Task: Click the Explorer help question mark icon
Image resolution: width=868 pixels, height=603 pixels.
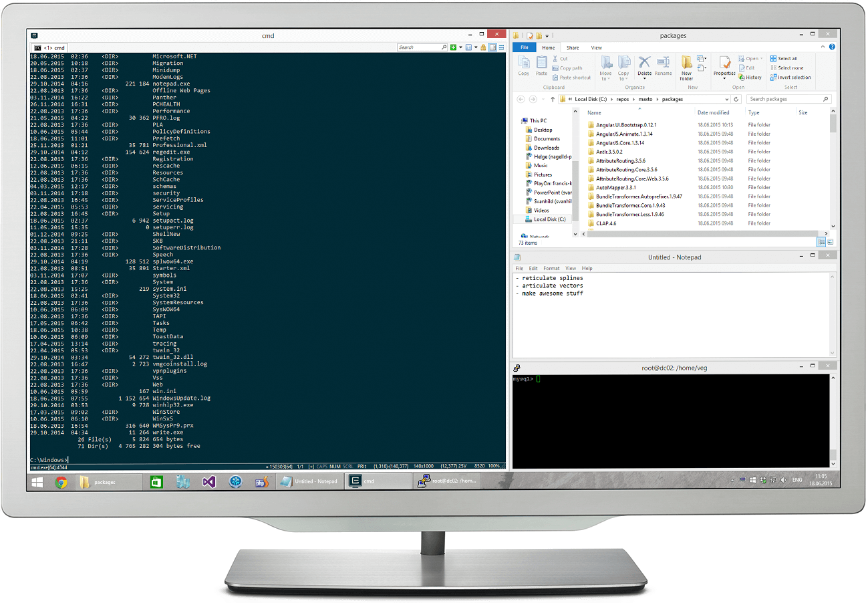Action: (x=832, y=47)
